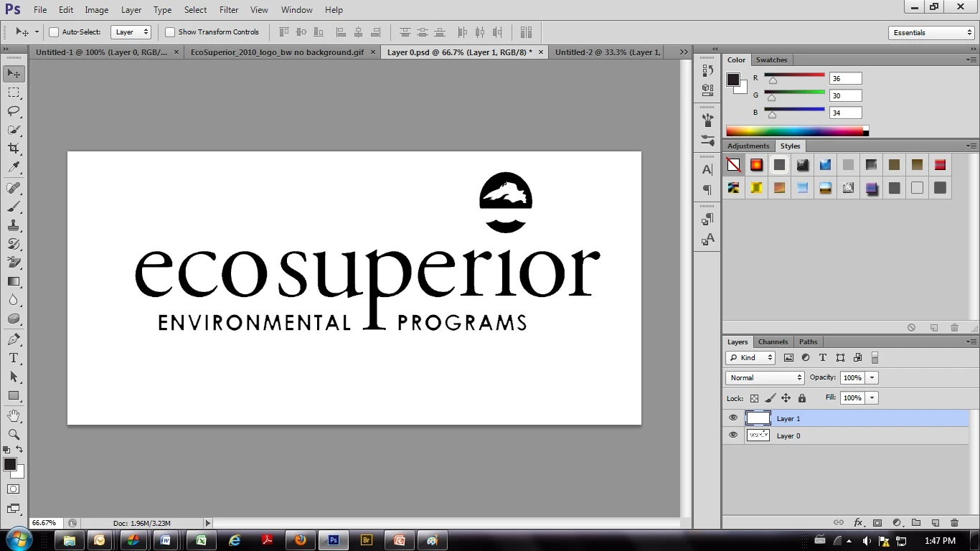Switch to the Channels tab
Viewport: 980px width, 551px height.
(773, 342)
